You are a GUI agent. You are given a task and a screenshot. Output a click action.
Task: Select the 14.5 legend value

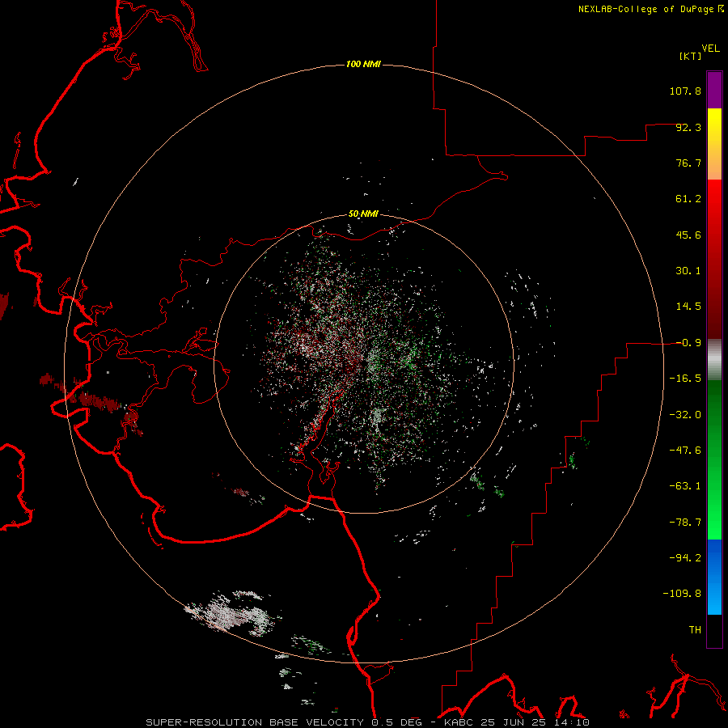(x=688, y=307)
